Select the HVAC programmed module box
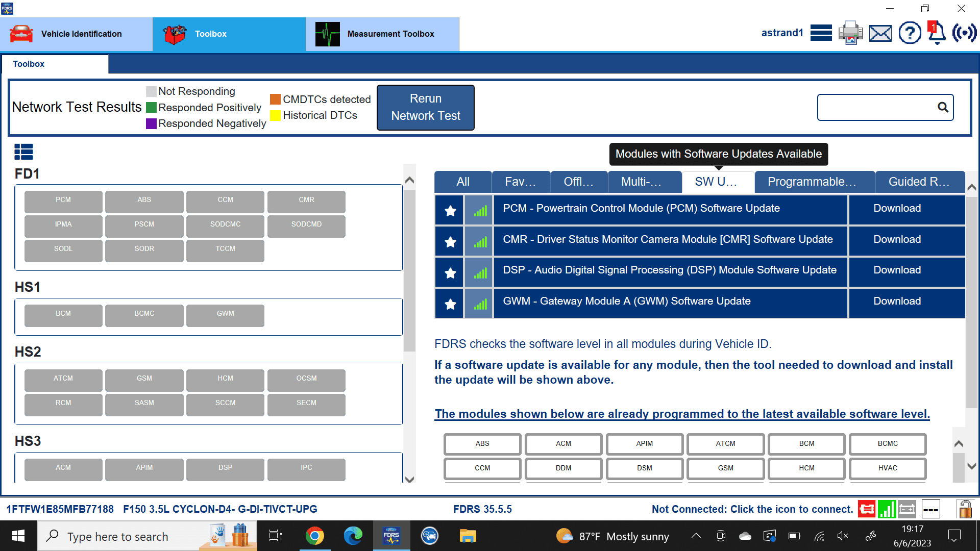Screen dimensions: 980x551 [888, 468]
